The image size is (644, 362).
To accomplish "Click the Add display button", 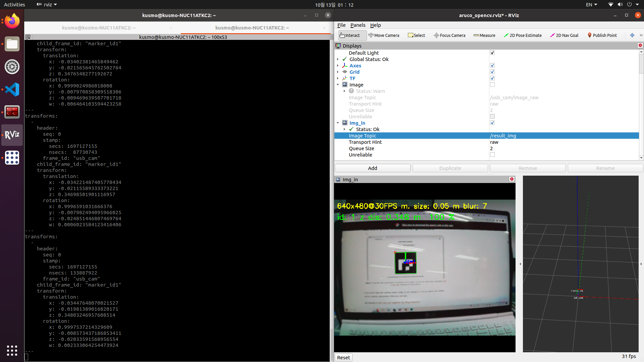I will 372,168.
